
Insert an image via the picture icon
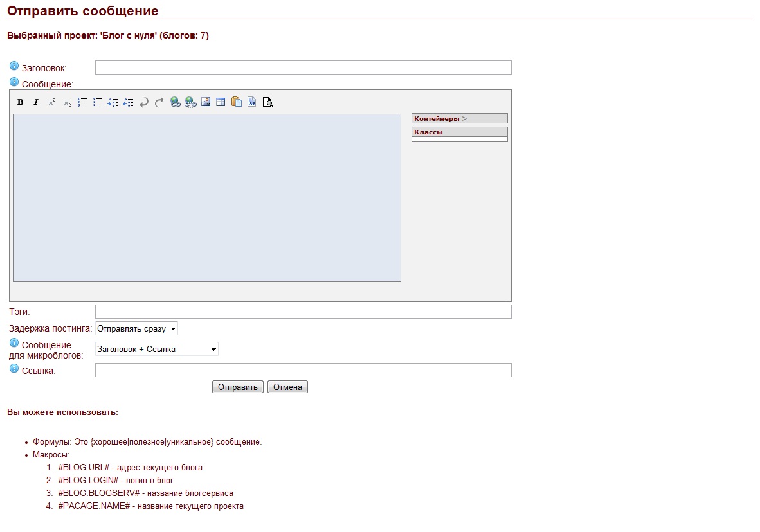point(206,102)
